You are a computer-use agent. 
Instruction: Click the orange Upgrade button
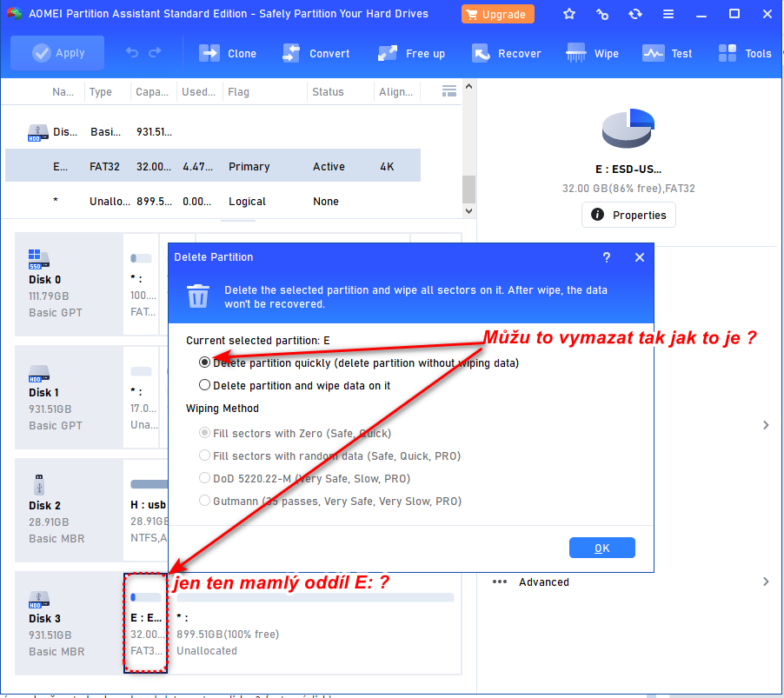[497, 14]
